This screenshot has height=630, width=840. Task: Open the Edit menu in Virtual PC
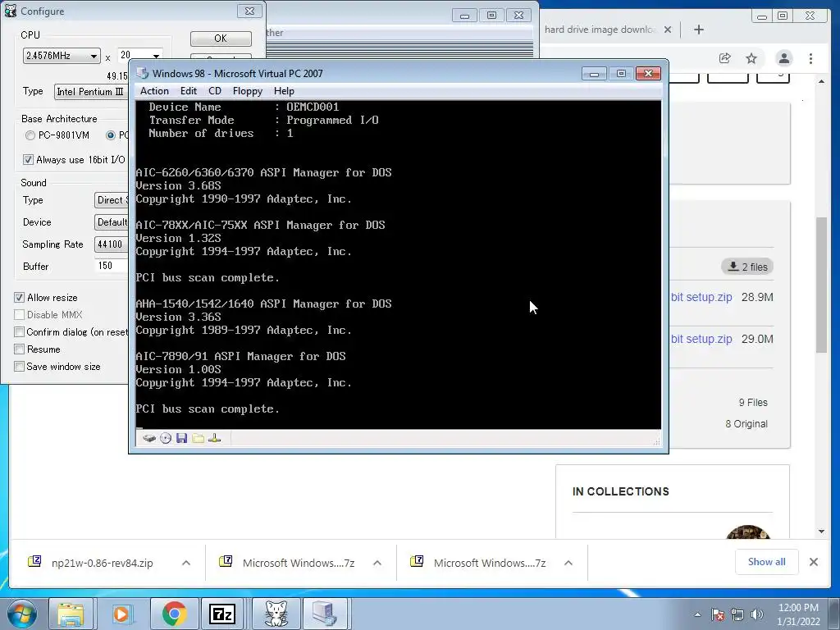click(x=189, y=91)
